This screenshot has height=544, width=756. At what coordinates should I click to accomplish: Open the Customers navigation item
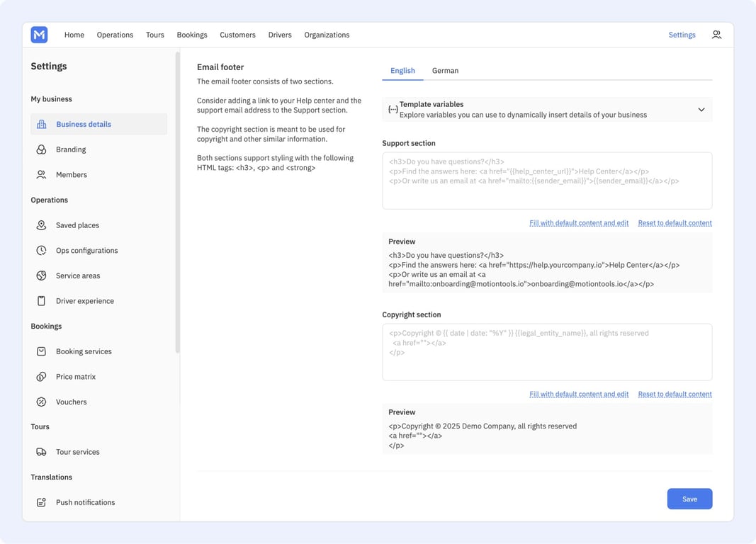point(237,35)
